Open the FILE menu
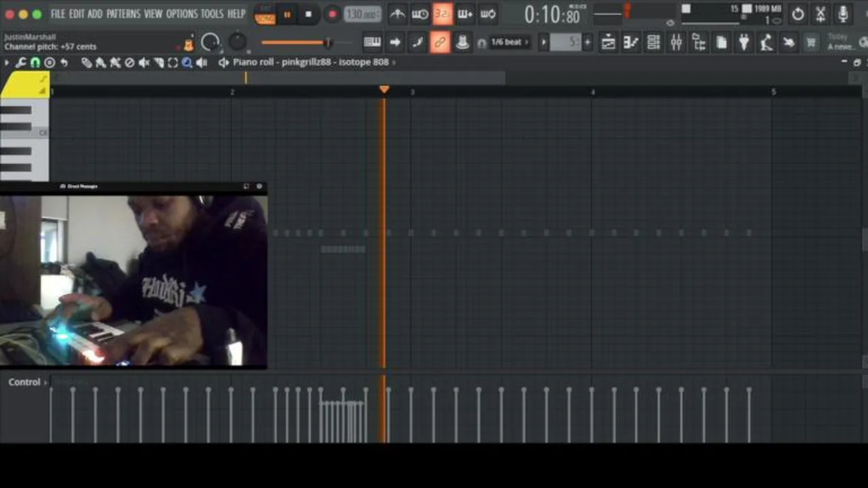Screen dimensions: 868x488 (58, 14)
